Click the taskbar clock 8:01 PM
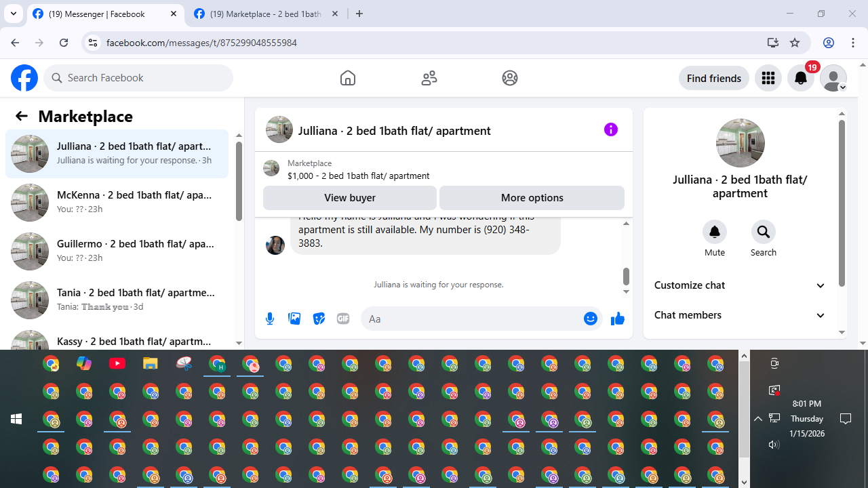 [807, 404]
